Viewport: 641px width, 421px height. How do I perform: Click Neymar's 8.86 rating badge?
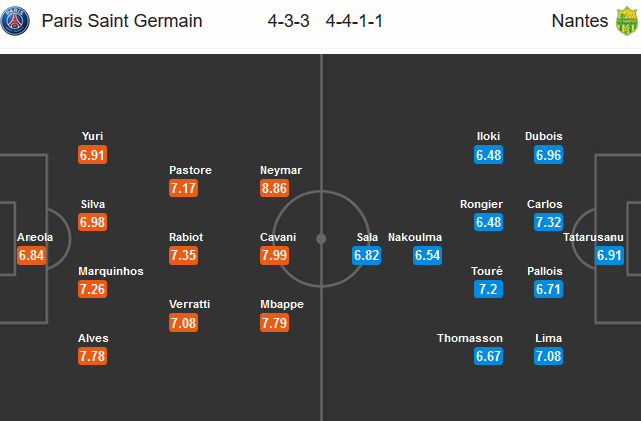(274, 188)
